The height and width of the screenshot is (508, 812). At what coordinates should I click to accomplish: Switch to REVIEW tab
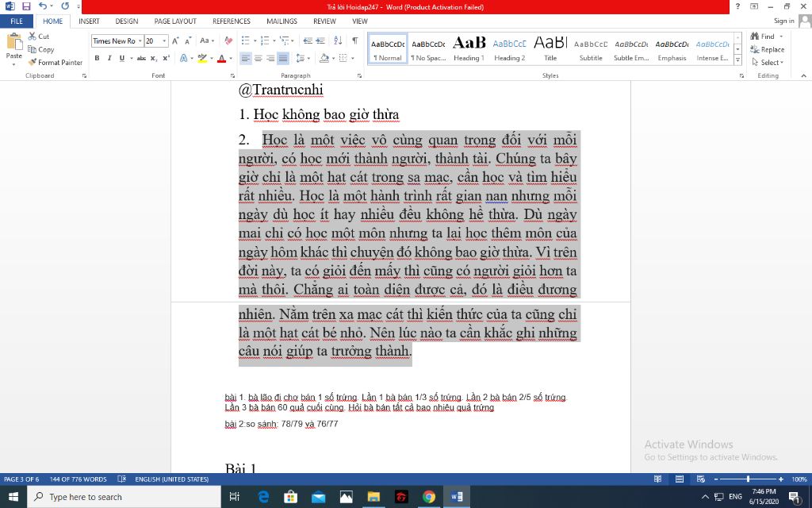tap(324, 21)
